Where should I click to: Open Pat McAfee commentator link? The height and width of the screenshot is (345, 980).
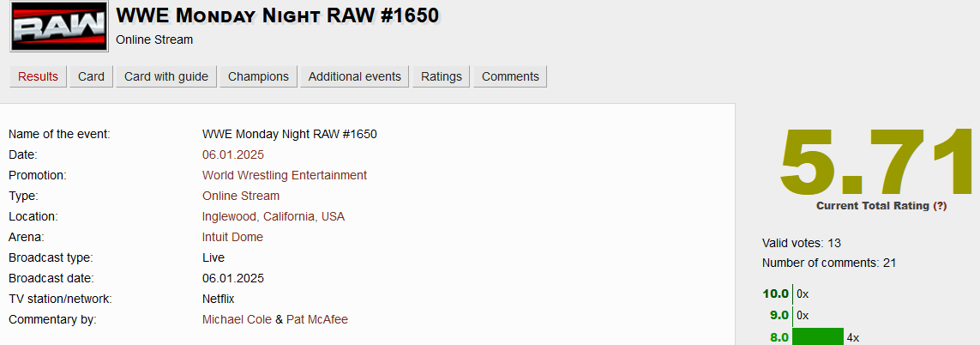click(x=317, y=320)
